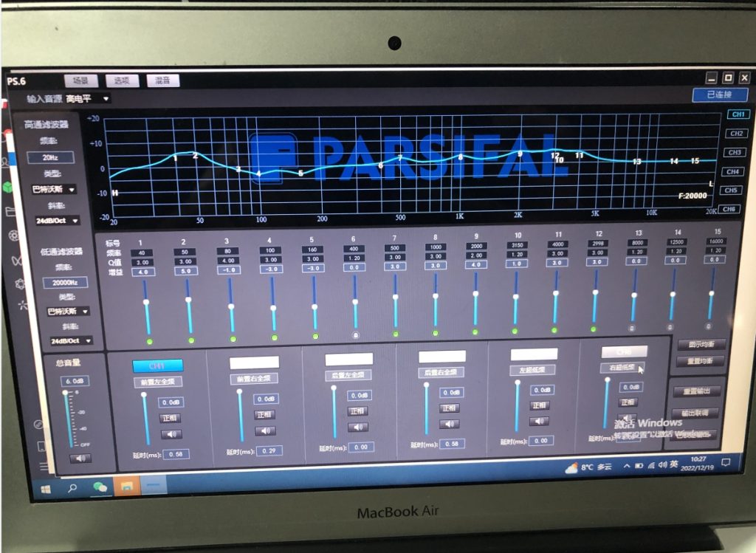The image size is (756, 553).
Task: Enable EQ band 13 indicator
Action: [632, 328]
